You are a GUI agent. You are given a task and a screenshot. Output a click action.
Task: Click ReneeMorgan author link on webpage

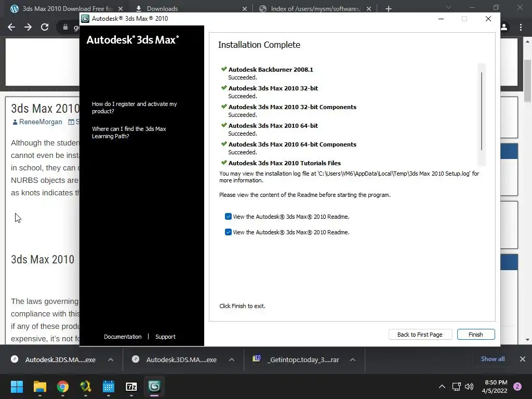coord(41,122)
